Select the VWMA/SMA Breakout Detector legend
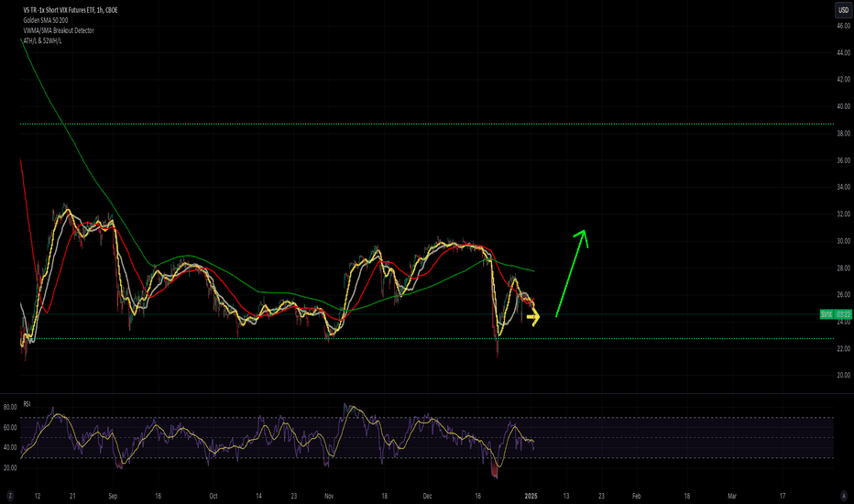 coord(59,30)
